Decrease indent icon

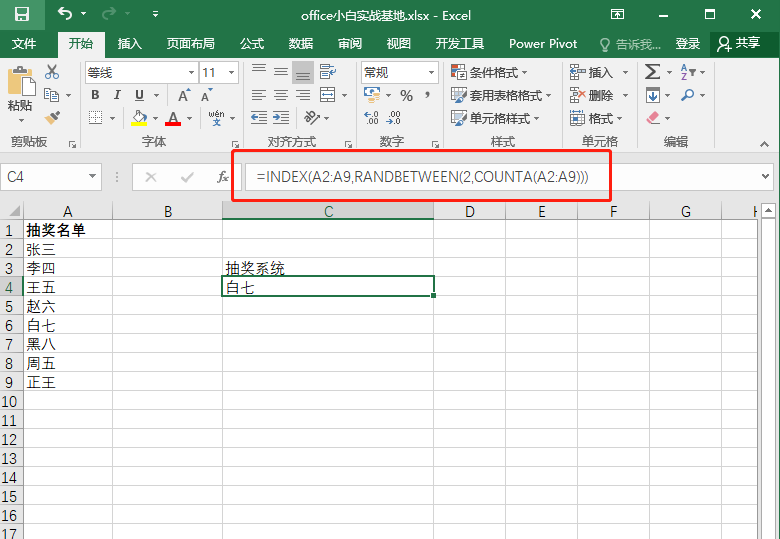[259, 117]
